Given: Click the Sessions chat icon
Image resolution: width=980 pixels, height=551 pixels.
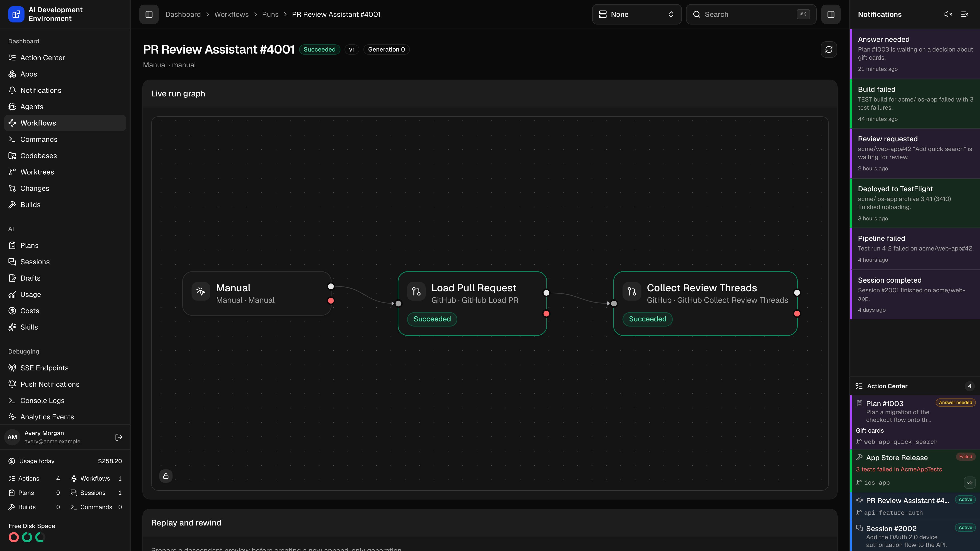Looking at the screenshot, I should pos(12,262).
